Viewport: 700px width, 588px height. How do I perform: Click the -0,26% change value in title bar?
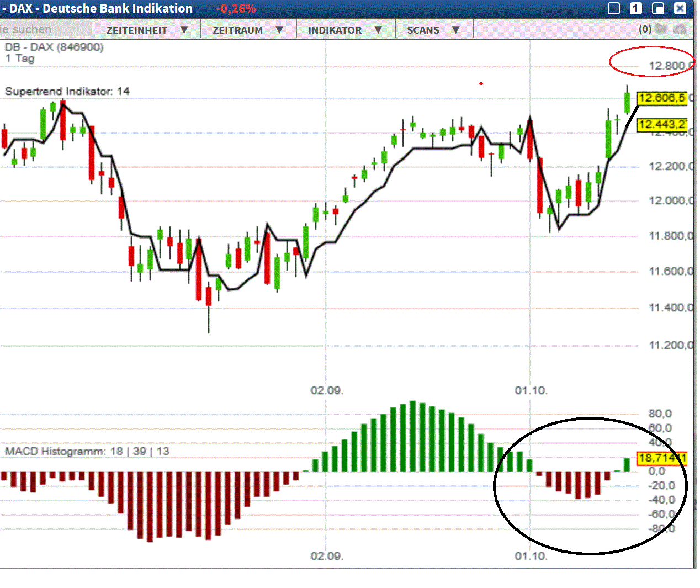(x=236, y=8)
